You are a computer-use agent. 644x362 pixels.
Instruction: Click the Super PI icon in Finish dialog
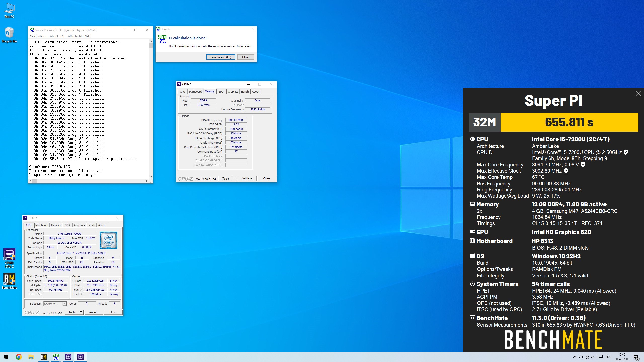pyautogui.click(x=162, y=39)
